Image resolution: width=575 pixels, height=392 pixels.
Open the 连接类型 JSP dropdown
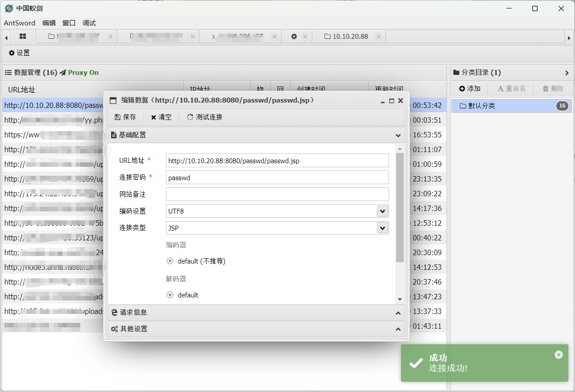tap(382, 228)
